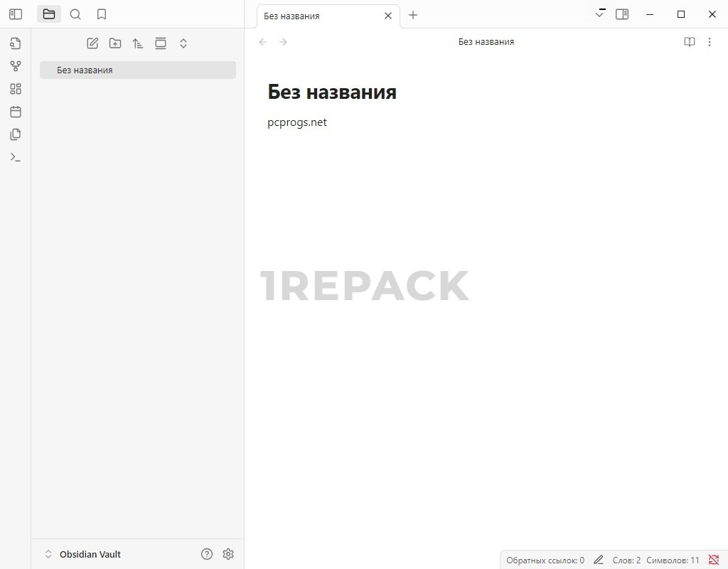Open Obsidian Vault switcher
Screen dimensions: 728x569
coord(82,554)
